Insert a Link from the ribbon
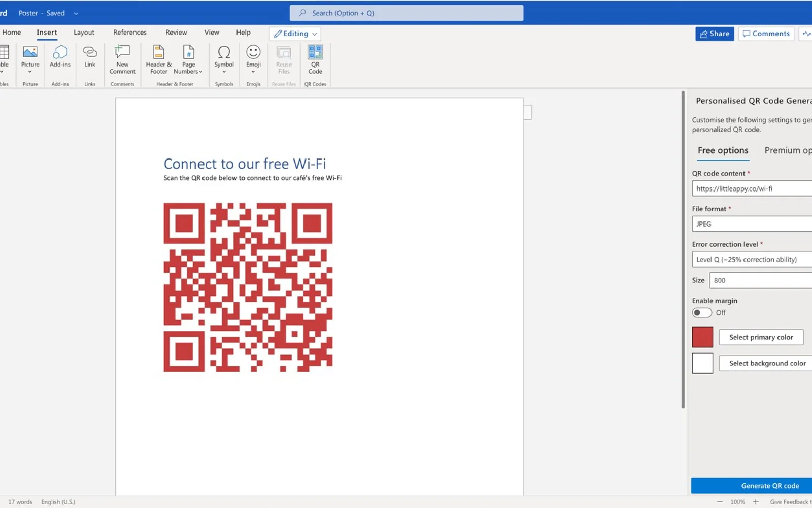 [90, 56]
